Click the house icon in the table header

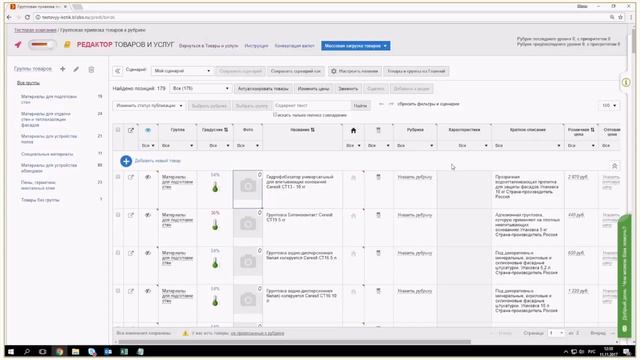pyautogui.click(x=353, y=131)
